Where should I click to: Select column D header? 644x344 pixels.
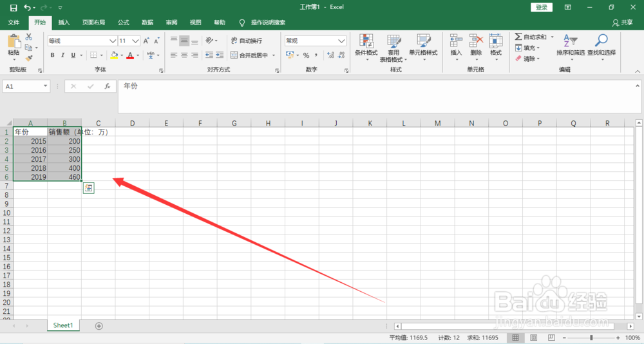point(132,123)
